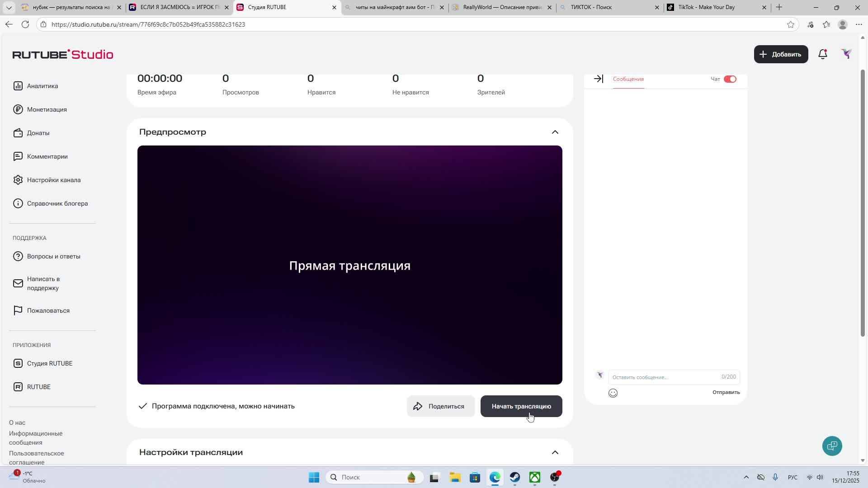Collapse the Preview section chevron

point(555,132)
